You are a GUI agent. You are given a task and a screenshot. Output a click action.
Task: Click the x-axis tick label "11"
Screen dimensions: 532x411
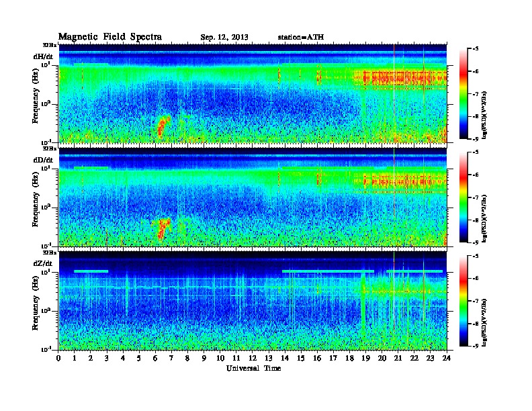pos(236,359)
